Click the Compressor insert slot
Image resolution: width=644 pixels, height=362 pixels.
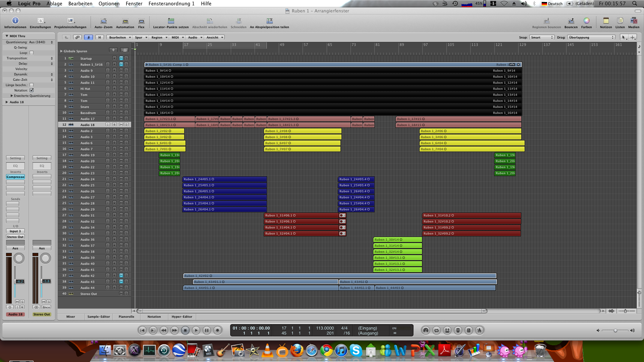point(15,177)
